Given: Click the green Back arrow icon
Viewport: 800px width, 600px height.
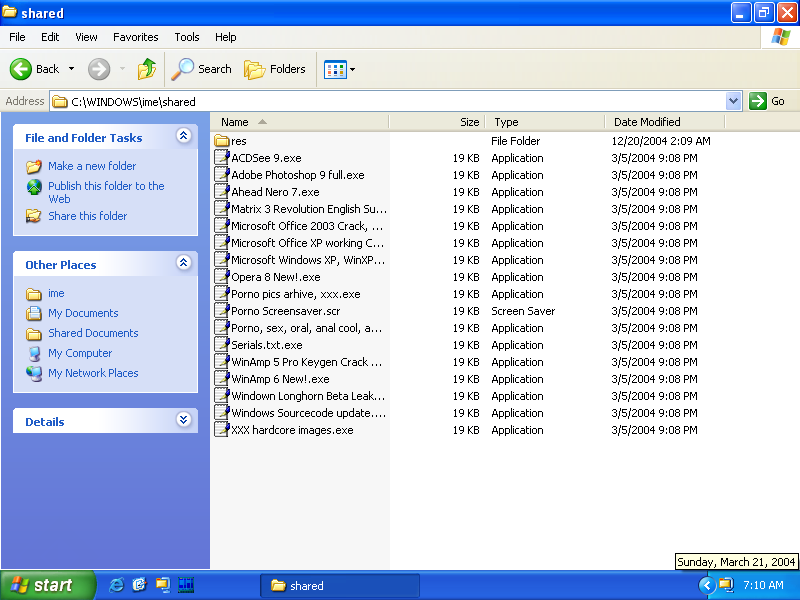Looking at the screenshot, I should 21,69.
